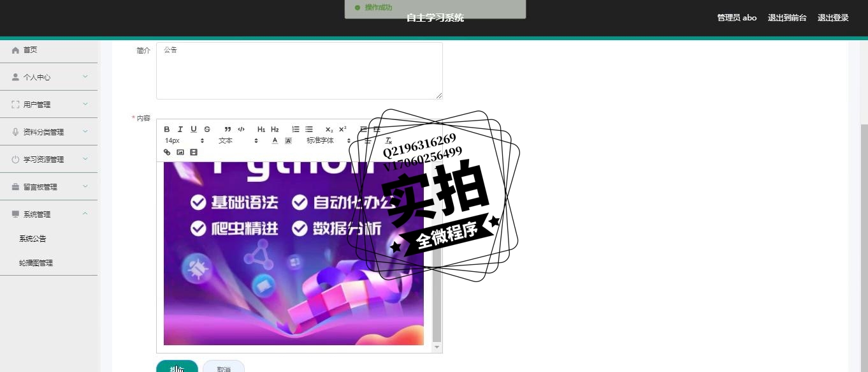
Task: Toggle italic formatting in the editor
Action: tap(180, 129)
